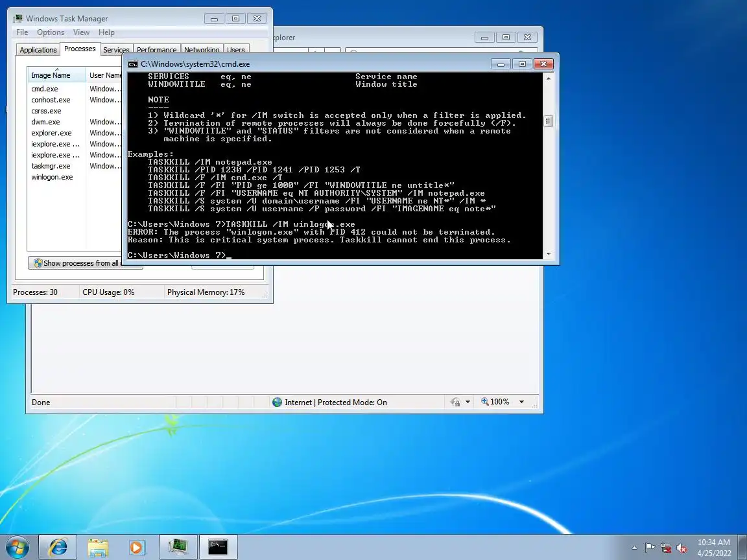Switch to Task Manager taskbar button

pos(178,547)
